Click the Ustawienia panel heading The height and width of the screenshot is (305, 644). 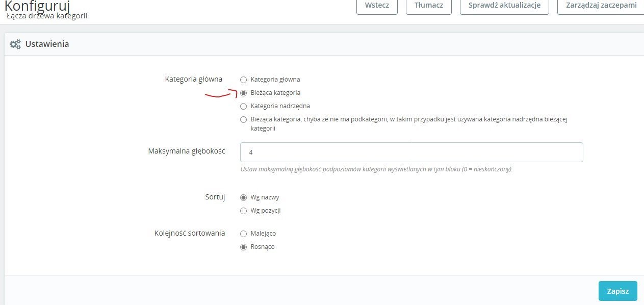(x=47, y=44)
